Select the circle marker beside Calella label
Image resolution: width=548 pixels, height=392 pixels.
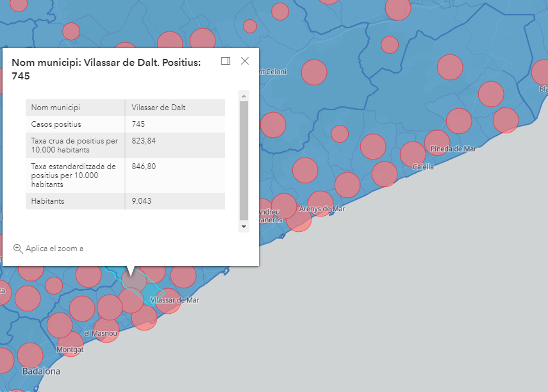(x=412, y=154)
